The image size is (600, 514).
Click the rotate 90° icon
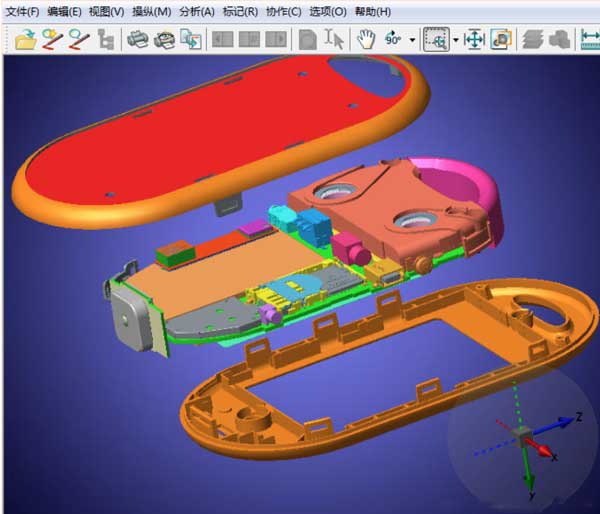coord(393,39)
